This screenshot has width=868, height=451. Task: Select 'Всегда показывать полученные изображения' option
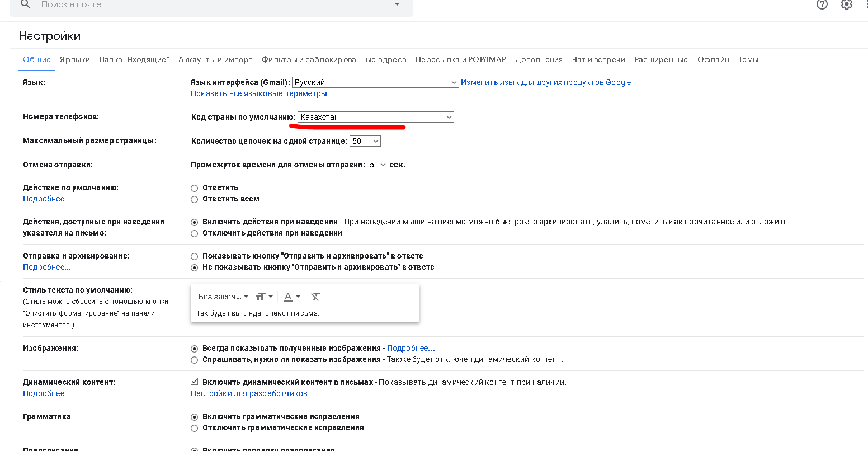click(x=195, y=349)
